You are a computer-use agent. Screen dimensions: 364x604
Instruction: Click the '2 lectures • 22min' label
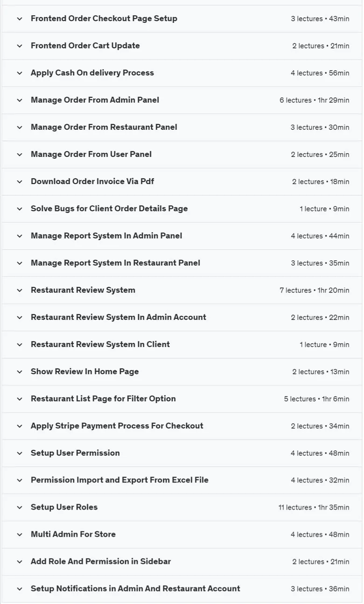320,318
